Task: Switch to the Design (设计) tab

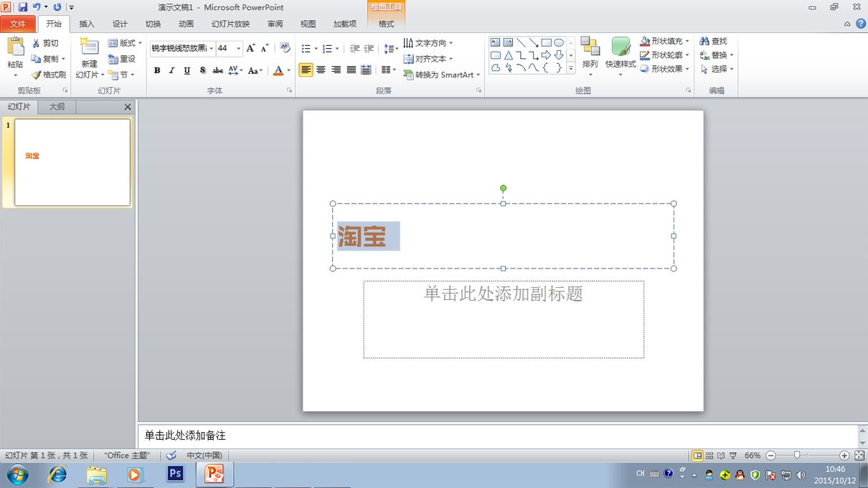Action: 120,24
